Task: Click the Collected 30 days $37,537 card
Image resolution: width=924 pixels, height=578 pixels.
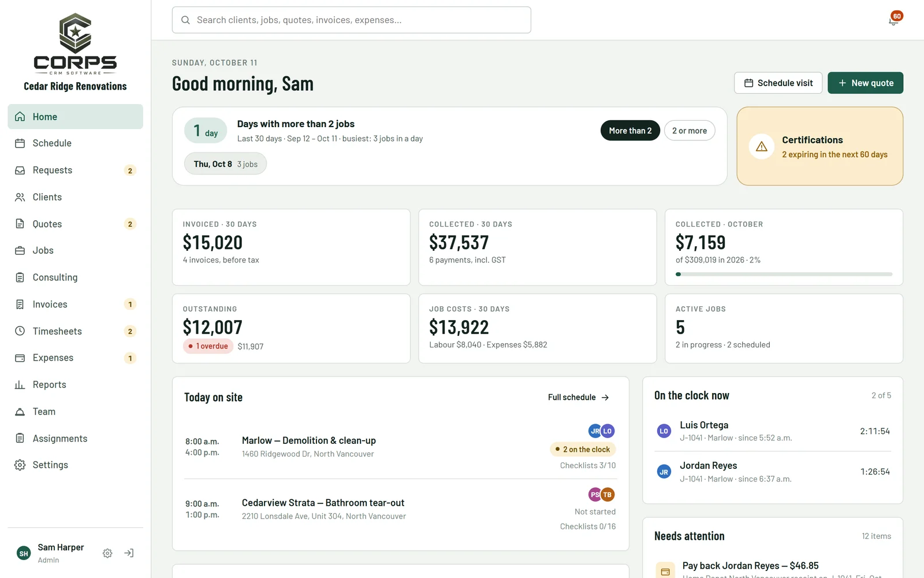Action: point(538,247)
